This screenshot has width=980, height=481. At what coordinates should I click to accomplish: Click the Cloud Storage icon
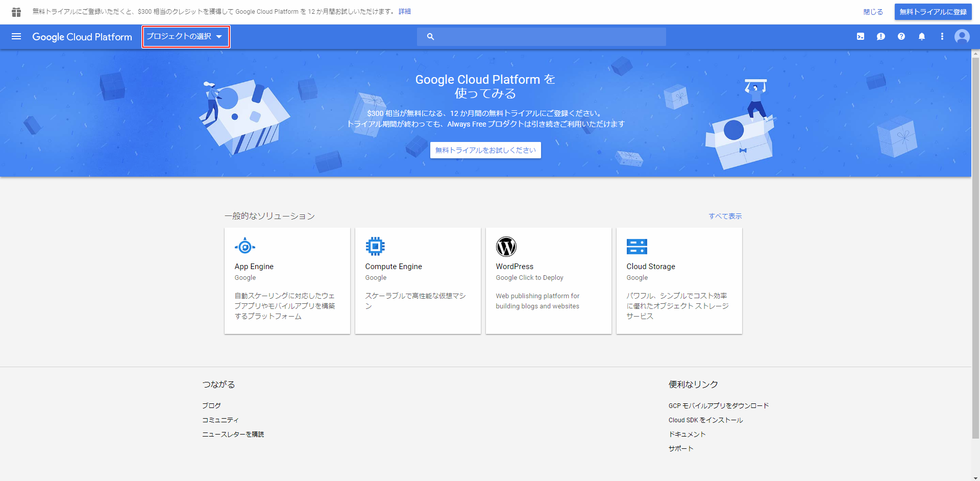(x=637, y=247)
